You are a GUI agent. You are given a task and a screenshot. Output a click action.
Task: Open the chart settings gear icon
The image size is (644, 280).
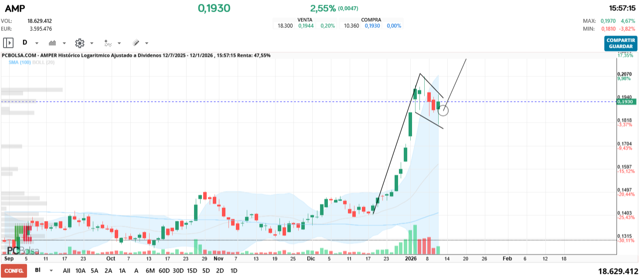(80, 43)
